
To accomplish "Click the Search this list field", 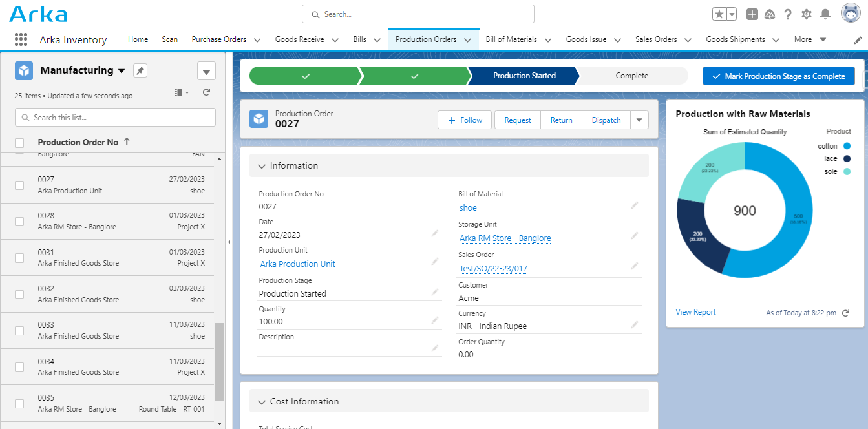I will tap(114, 117).
